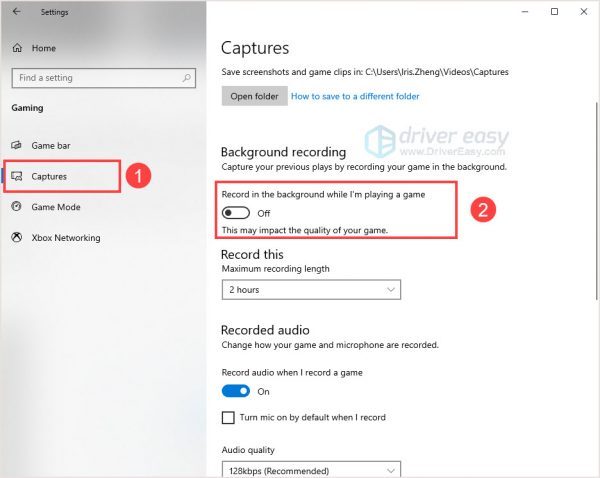Open Maximum recording length dropdown
Viewport: 600px width, 478px height.
pos(311,289)
